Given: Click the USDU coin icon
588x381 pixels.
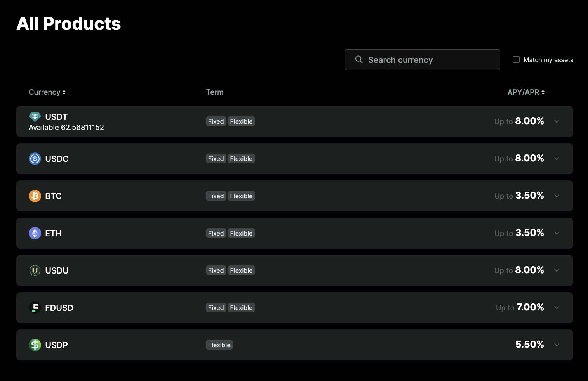Looking at the screenshot, I should coord(35,270).
